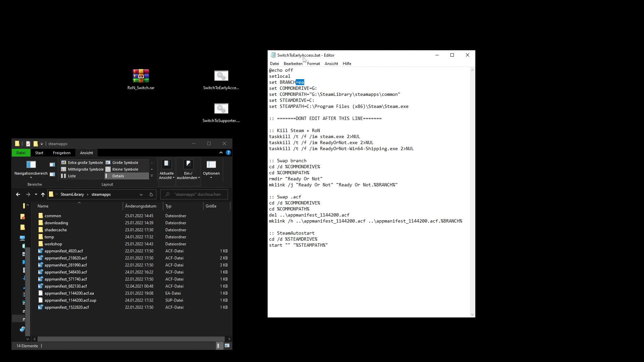Choose Details layout
Image resolution: width=644 pixels, height=362 pixels.
pos(126,176)
